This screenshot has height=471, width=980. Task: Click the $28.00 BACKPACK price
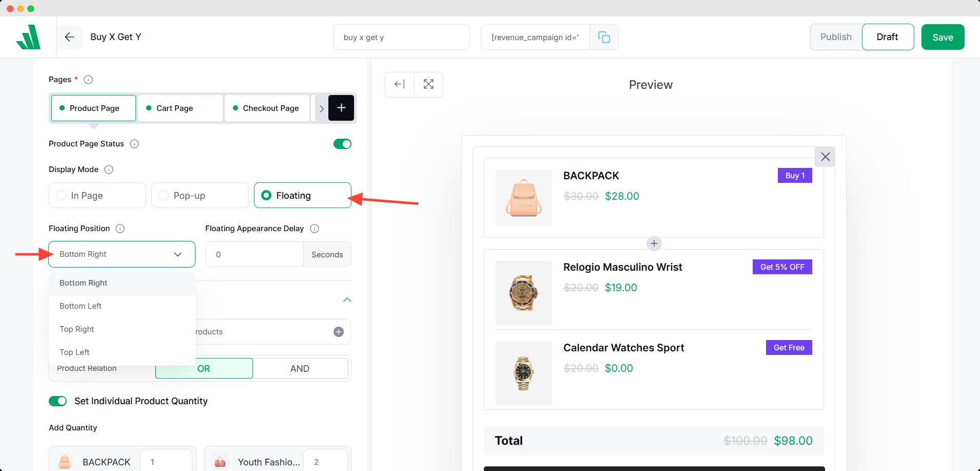(x=622, y=196)
